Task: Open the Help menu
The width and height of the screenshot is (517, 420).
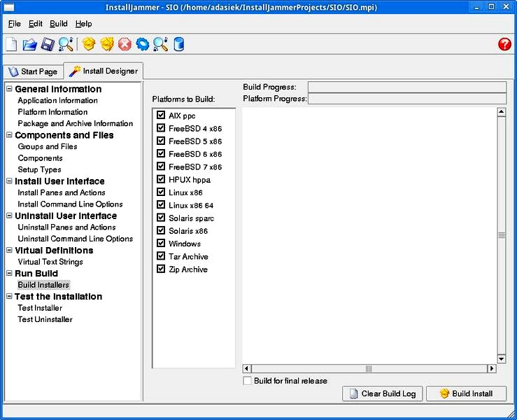Action: tap(83, 24)
